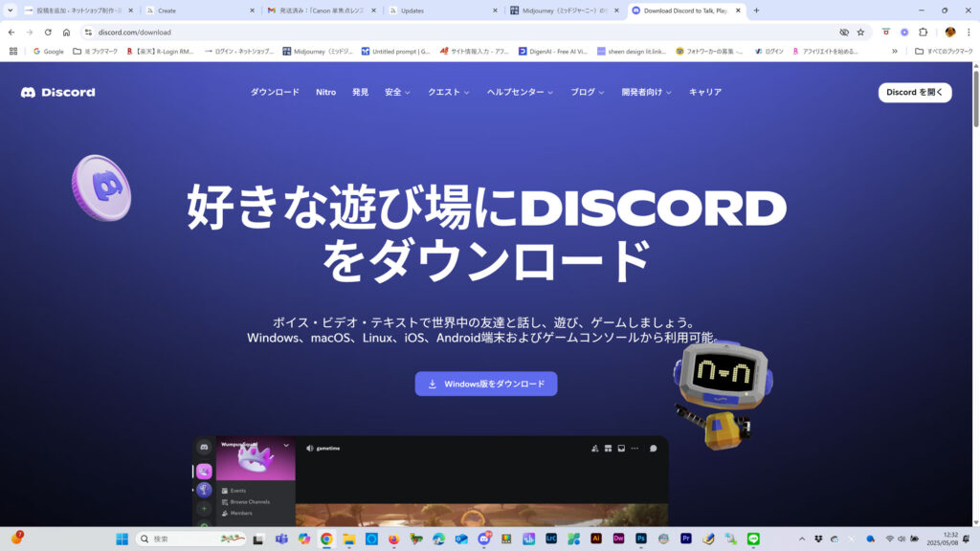Click the Windows taskbar search box
This screenshot has width=980, height=551.
[x=191, y=539]
